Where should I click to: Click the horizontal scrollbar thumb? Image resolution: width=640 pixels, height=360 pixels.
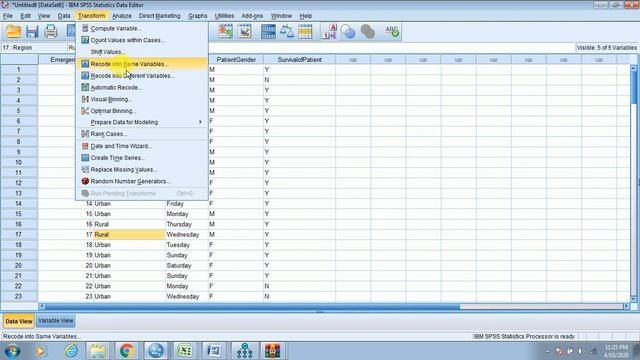point(252,307)
